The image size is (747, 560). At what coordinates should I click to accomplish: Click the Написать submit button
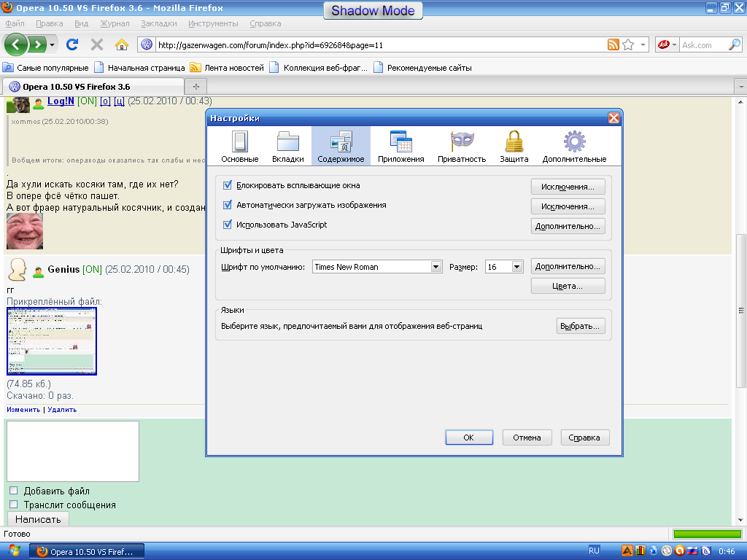[38, 519]
